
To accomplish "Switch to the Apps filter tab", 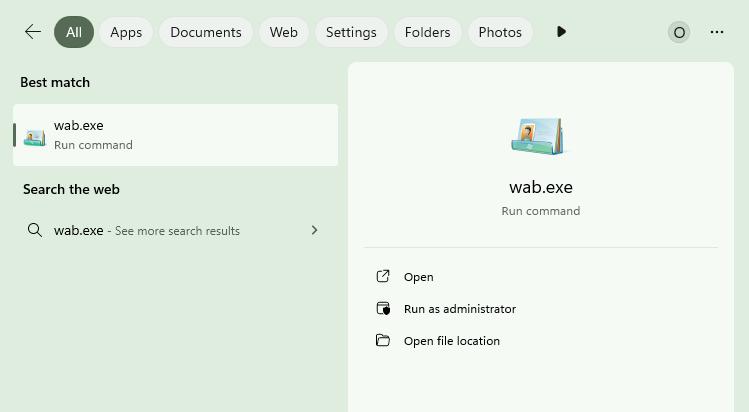I will click(x=126, y=32).
